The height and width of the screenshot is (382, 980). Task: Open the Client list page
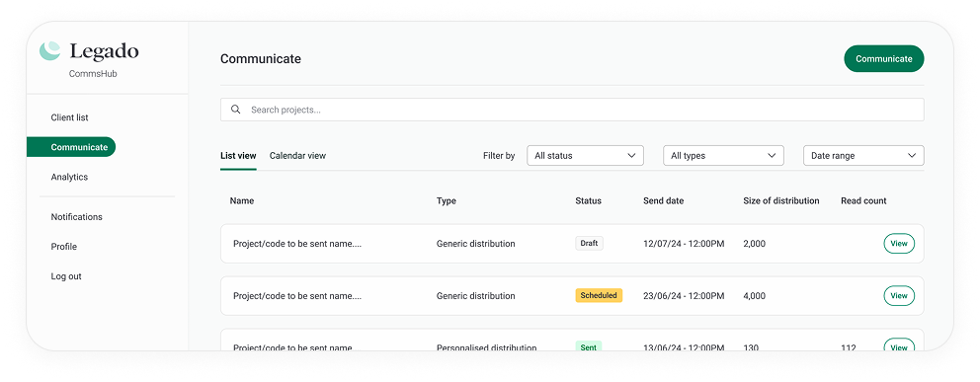click(69, 117)
